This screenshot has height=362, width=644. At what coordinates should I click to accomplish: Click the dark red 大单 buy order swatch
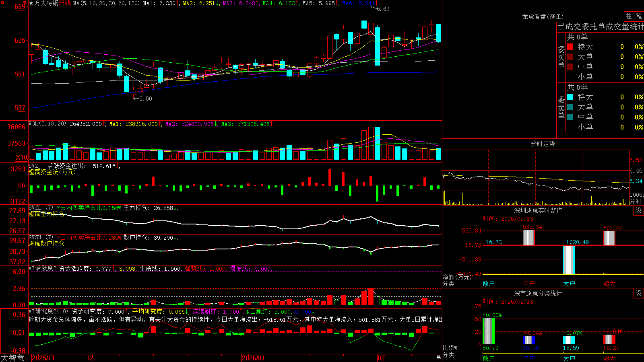pyautogui.click(x=570, y=57)
